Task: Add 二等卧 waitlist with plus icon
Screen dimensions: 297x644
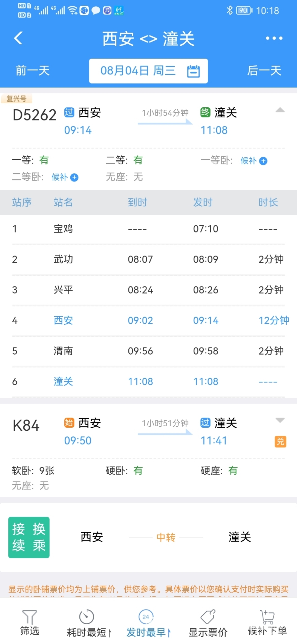Action: click(x=74, y=177)
